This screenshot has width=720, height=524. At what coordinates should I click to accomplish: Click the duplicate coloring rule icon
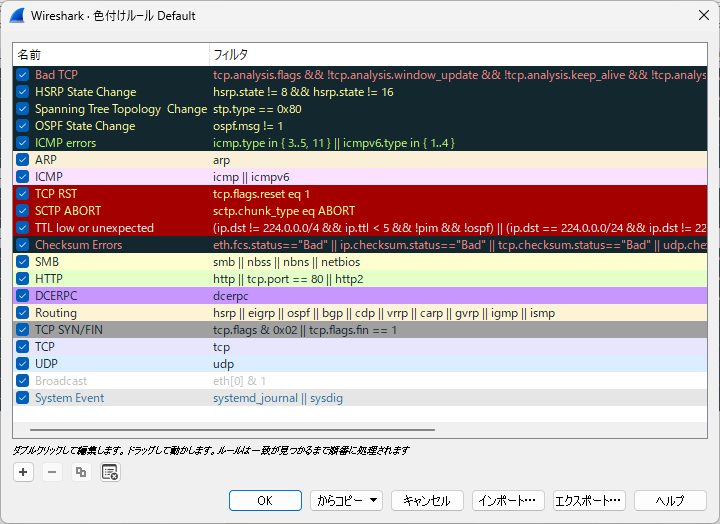click(x=81, y=472)
